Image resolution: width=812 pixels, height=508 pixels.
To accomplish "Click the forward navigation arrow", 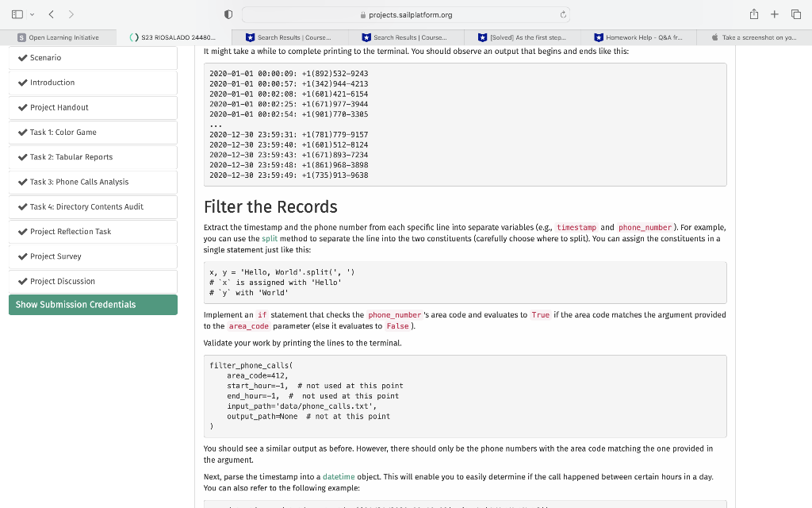I will pos(70,13).
